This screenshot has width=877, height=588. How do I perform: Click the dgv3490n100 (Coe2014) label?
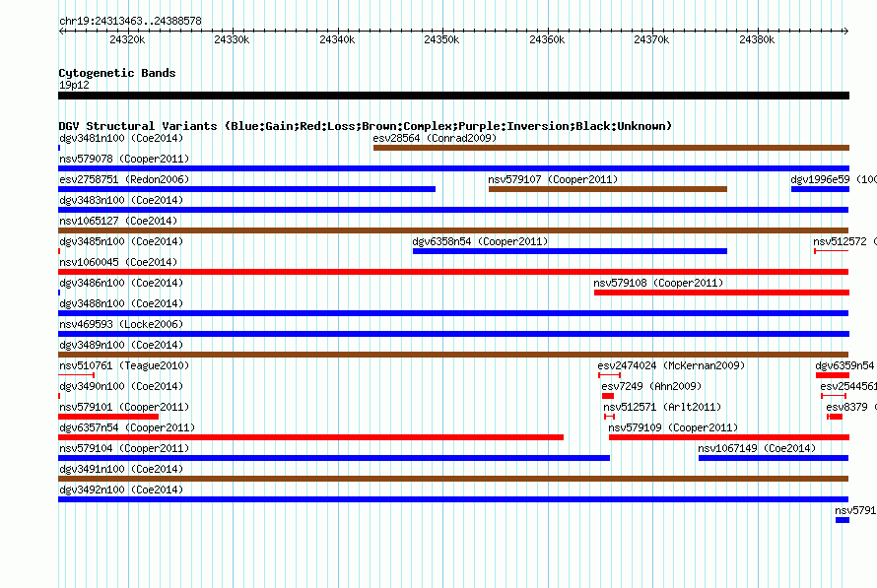click(121, 386)
